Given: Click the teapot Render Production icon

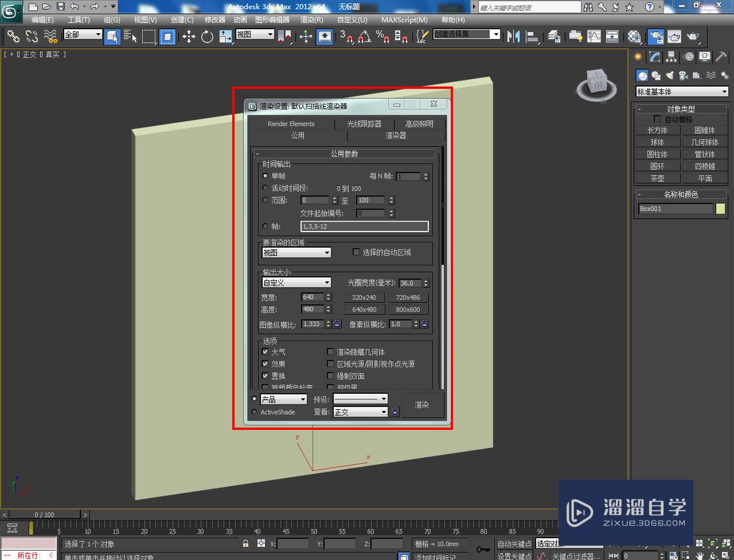Looking at the screenshot, I should pos(693,37).
